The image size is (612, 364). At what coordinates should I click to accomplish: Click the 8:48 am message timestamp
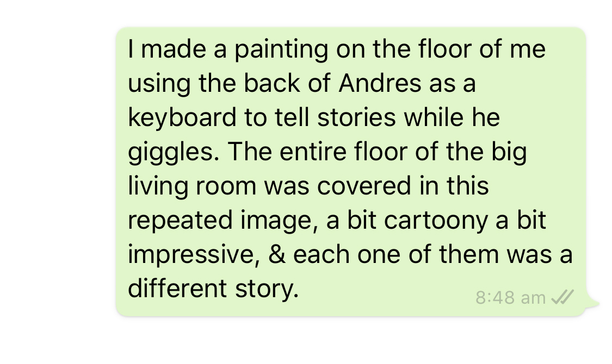point(510,298)
